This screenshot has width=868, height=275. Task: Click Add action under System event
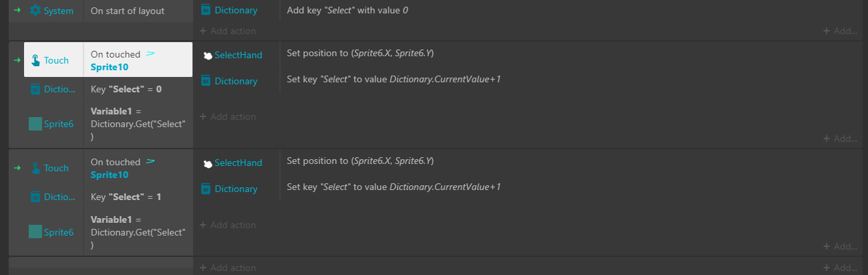point(227,31)
